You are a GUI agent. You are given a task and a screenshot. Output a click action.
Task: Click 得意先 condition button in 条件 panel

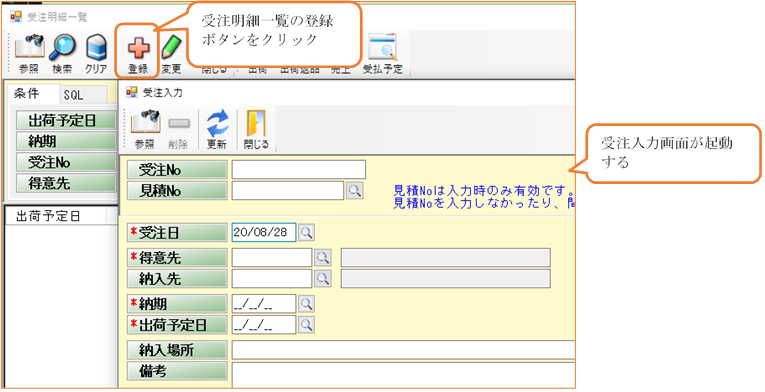click(x=66, y=183)
